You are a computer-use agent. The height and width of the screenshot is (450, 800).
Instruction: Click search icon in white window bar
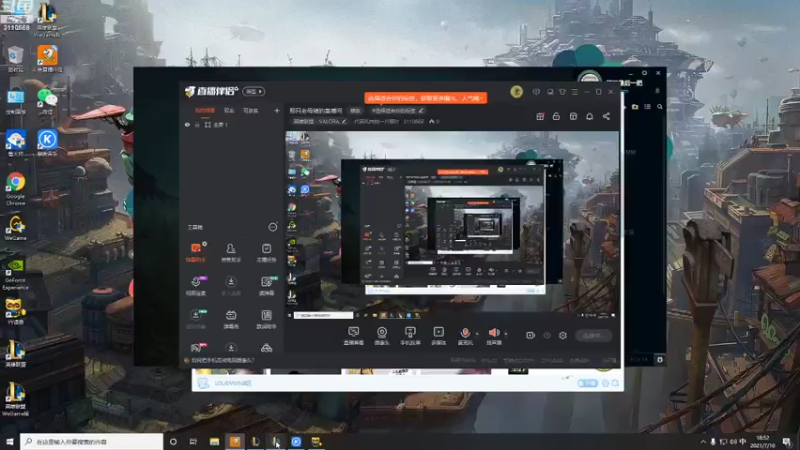(x=615, y=383)
